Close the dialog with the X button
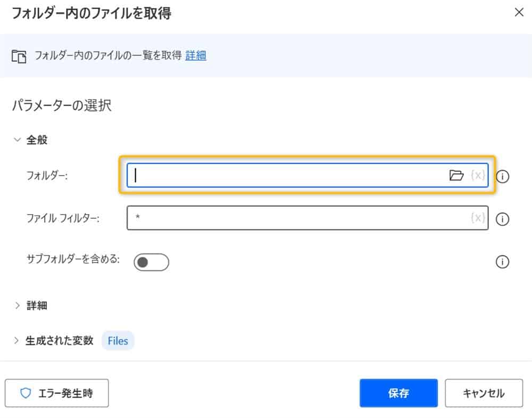Screen dimensions: 532x418 click(x=519, y=13)
